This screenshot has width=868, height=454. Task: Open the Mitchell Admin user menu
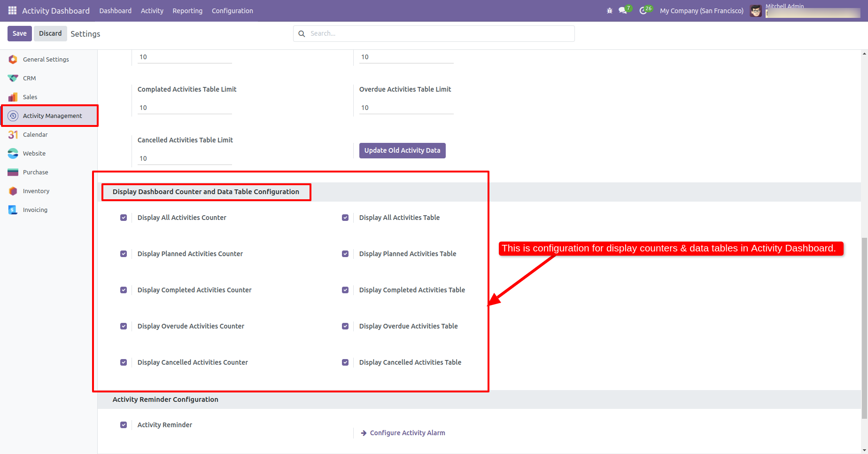[x=805, y=11]
